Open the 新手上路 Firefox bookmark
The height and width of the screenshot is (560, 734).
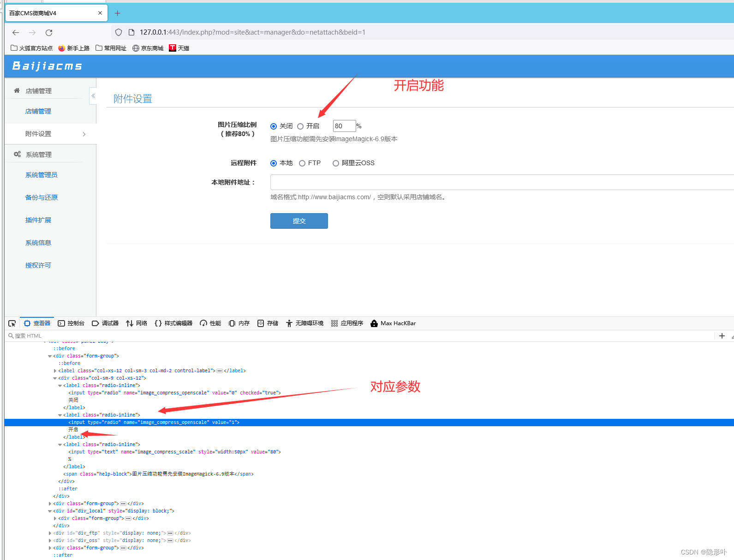tap(74, 48)
